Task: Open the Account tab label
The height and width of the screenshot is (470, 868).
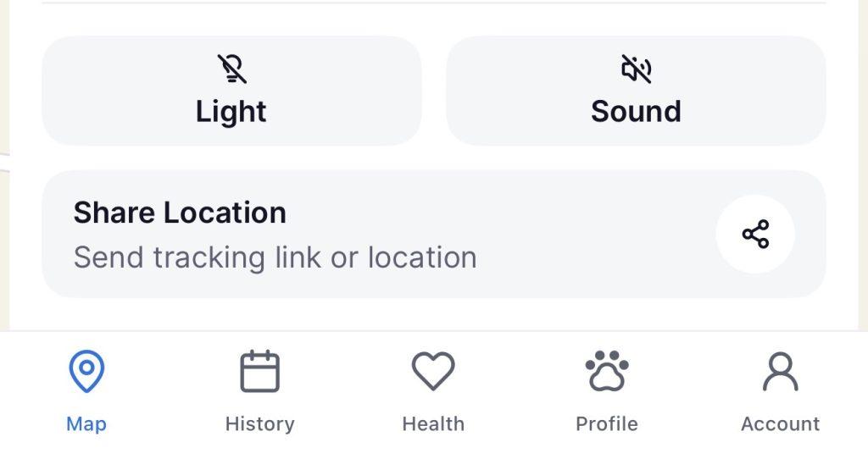Action: [780, 424]
